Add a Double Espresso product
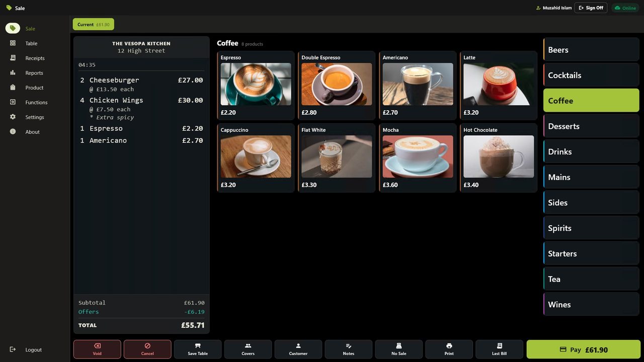The image size is (644, 362). [x=337, y=85]
